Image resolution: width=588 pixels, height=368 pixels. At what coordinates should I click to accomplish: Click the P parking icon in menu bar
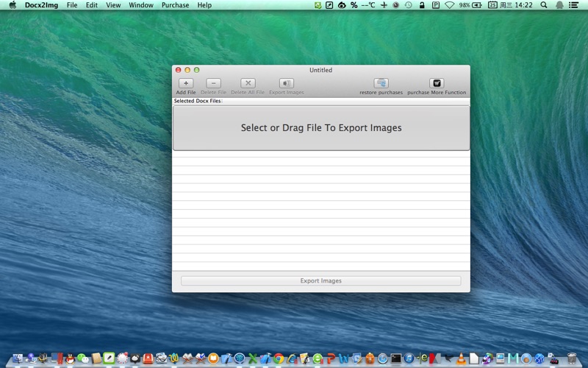pyautogui.click(x=435, y=5)
